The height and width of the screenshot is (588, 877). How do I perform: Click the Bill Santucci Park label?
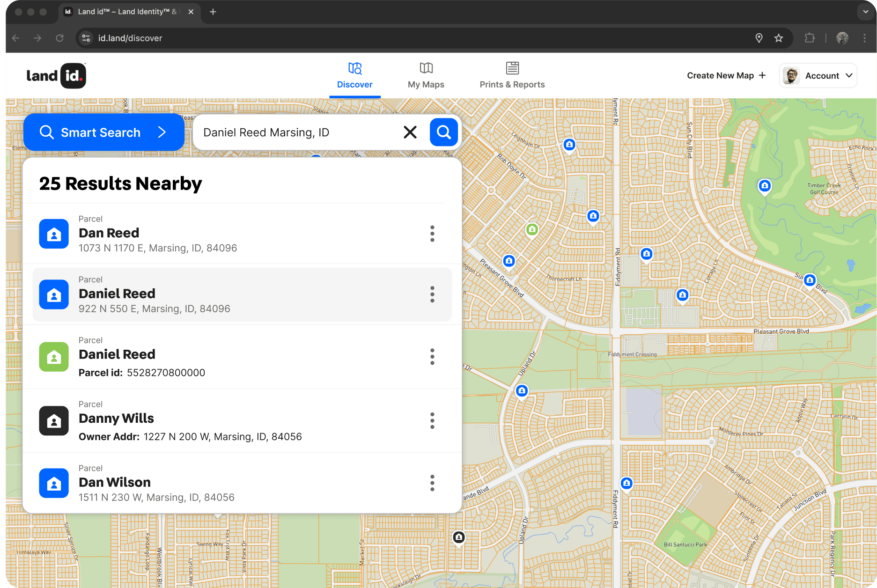pyautogui.click(x=685, y=544)
